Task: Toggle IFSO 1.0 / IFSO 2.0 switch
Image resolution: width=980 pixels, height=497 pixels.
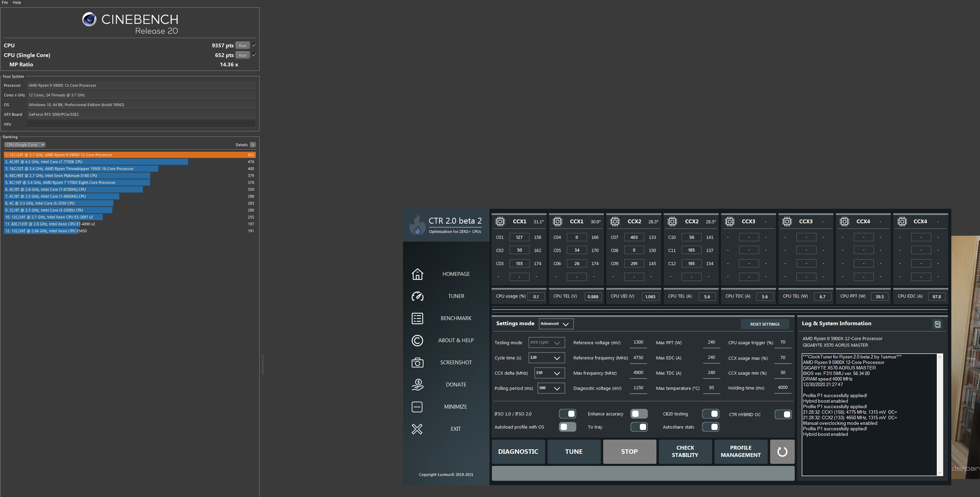Action: pyautogui.click(x=567, y=414)
